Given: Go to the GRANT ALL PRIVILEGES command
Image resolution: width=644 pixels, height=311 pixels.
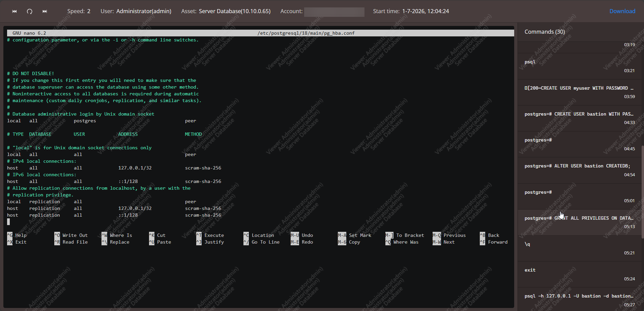Looking at the screenshot, I should [579, 221].
